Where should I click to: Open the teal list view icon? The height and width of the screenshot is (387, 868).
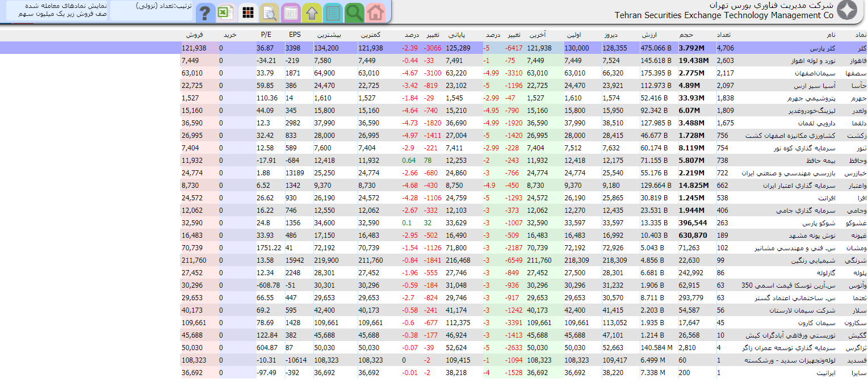click(332, 12)
